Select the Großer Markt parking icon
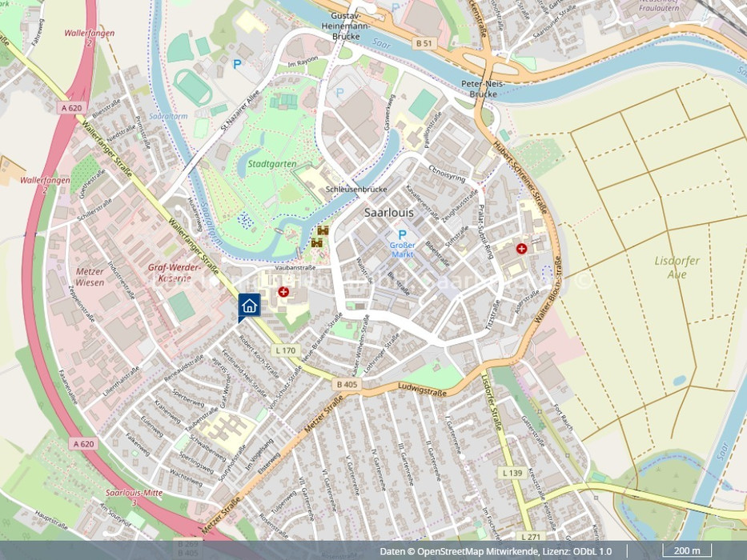The width and height of the screenshot is (747, 560). tap(403, 234)
